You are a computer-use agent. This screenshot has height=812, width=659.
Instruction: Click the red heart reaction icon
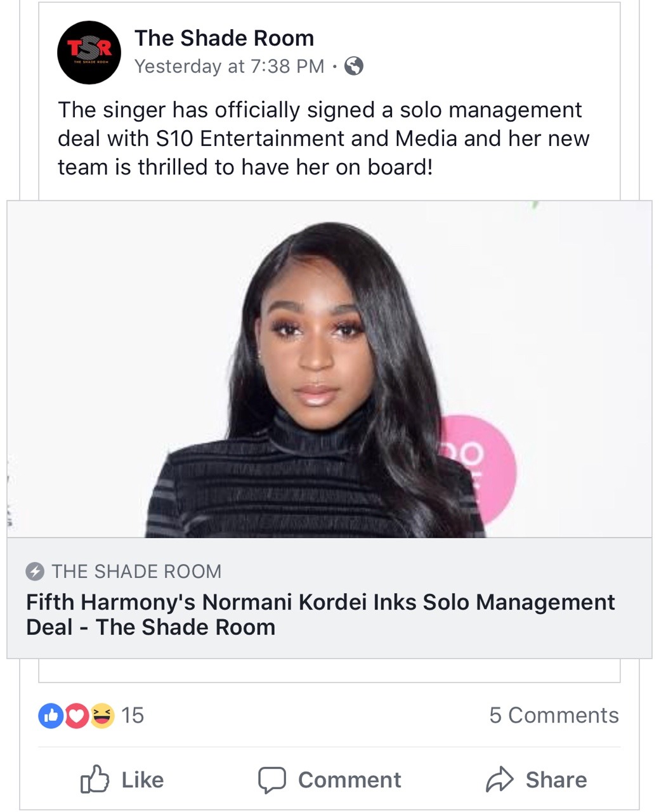pos(76,716)
